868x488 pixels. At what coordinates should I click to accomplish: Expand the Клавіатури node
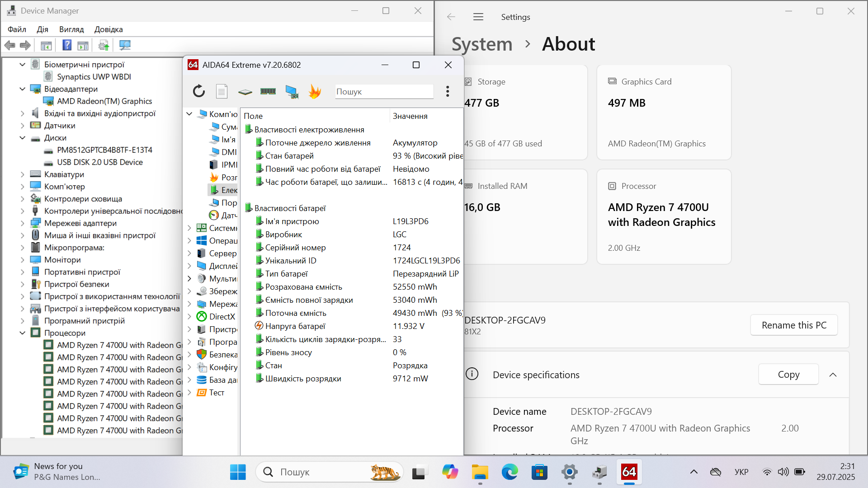(x=22, y=174)
